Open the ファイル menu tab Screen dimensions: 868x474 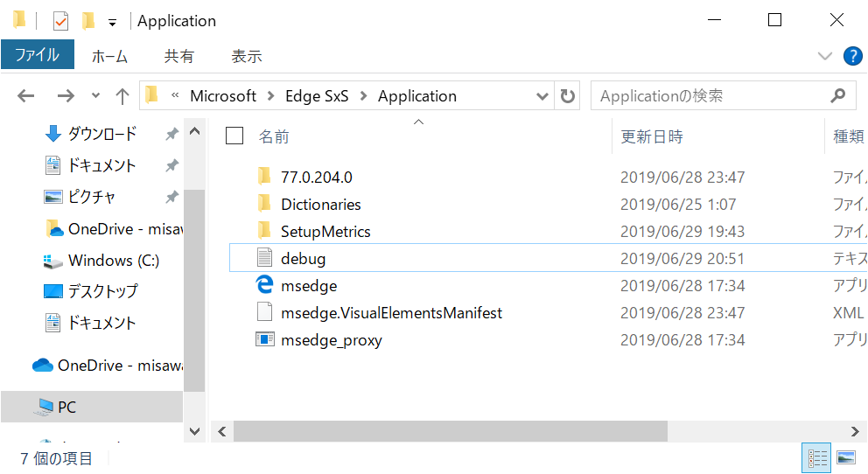[x=37, y=56]
